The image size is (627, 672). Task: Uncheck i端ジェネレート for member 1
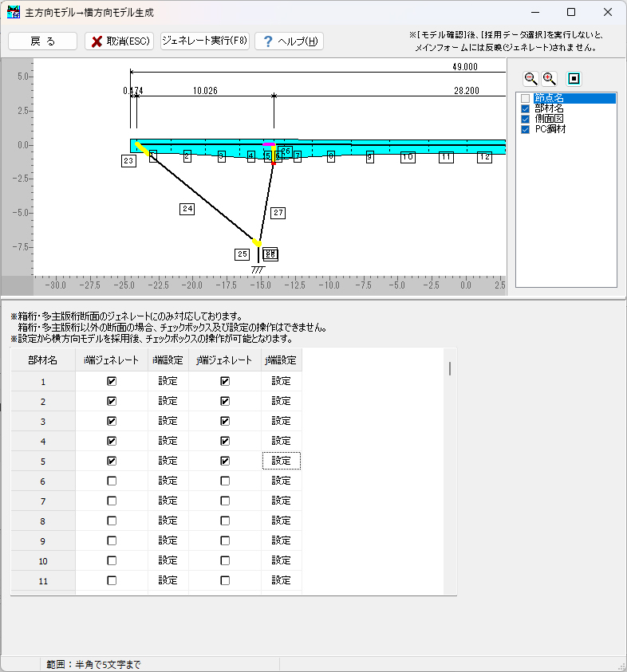112,381
